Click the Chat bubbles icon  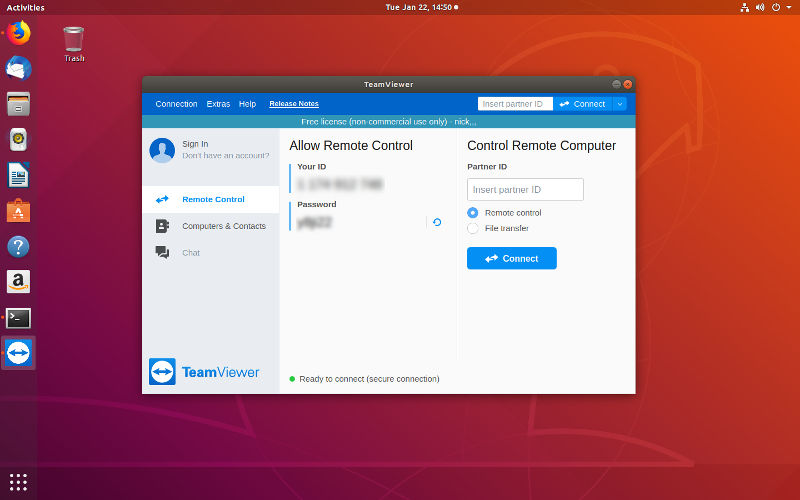[x=162, y=253]
